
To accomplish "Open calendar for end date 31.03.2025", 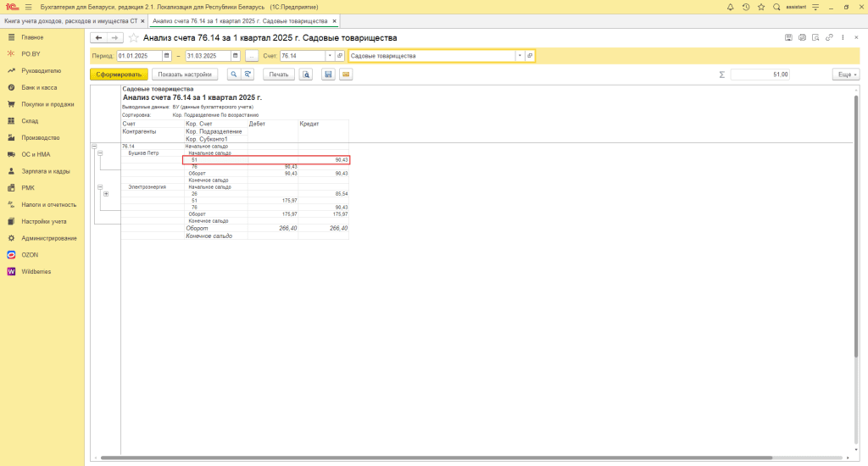I will [x=236, y=56].
